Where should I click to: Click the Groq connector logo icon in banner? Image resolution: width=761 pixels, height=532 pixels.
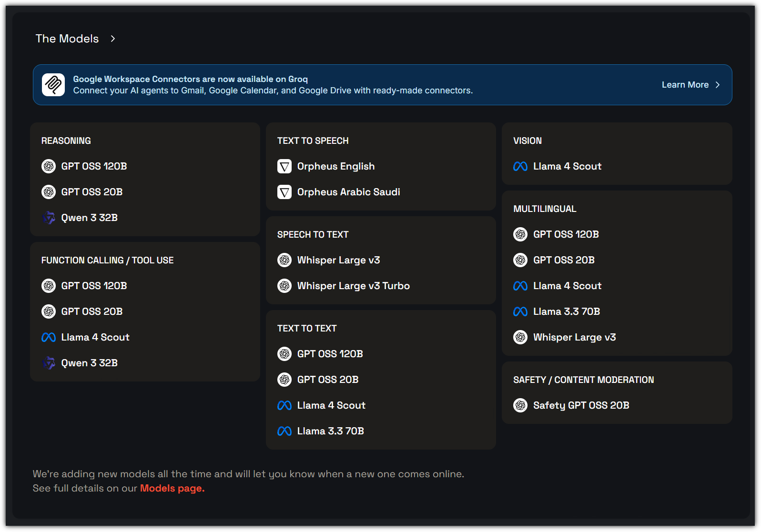tap(53, 85)
